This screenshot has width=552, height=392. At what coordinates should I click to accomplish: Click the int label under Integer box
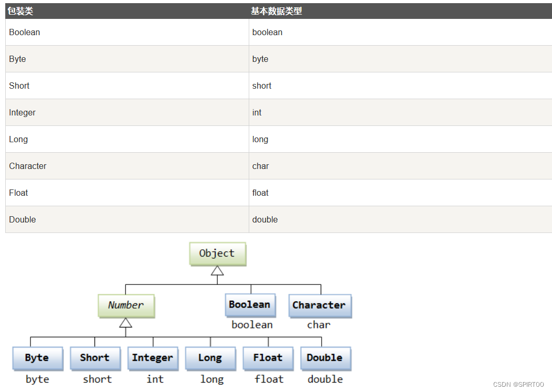pyautogui.click(x=155, y=379)
